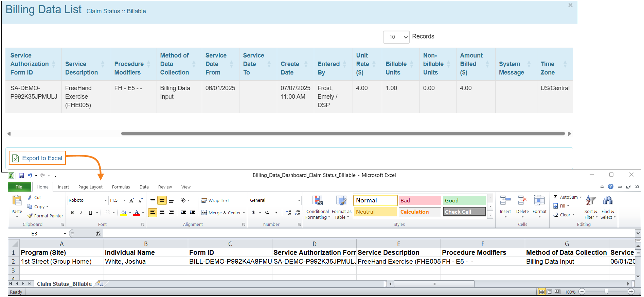Screen dimensions: 644x297
Task: Apply the Bad cell style
Action: click(419, 201)
